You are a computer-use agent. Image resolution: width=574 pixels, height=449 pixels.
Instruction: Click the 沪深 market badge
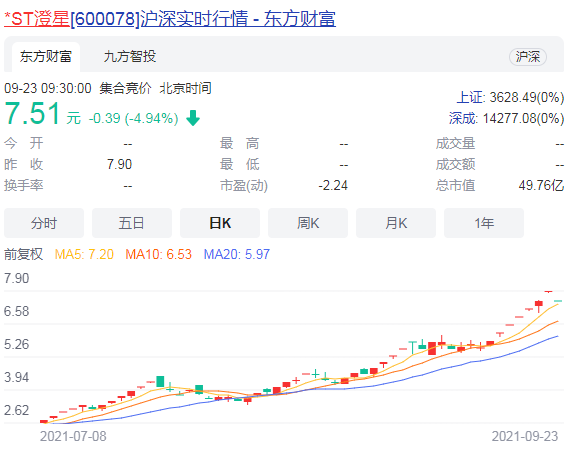coord(528,57)
